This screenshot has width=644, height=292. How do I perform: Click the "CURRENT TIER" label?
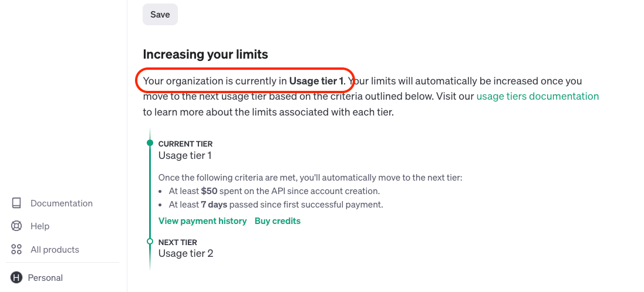(186, 144)
